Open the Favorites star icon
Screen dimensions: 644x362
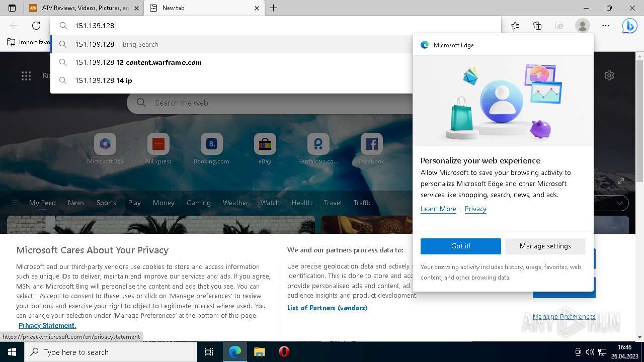(x=515, y=26)
